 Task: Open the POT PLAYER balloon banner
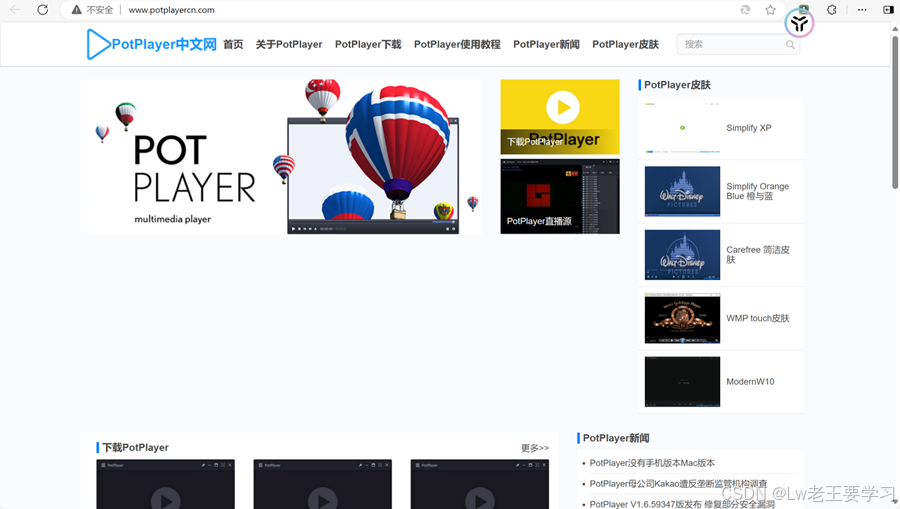click(285, 157)
